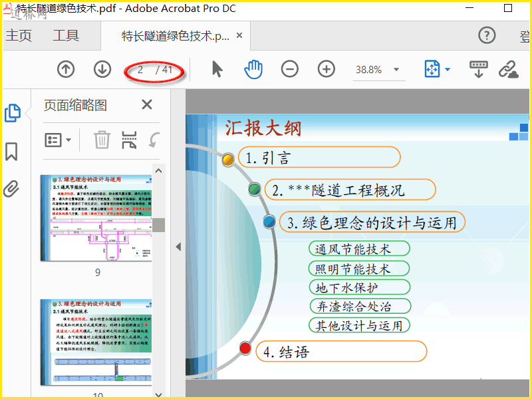Close the 特长隧道绿色技术 document tab
This screenshot has width=532, height=399.
(239, 35)
